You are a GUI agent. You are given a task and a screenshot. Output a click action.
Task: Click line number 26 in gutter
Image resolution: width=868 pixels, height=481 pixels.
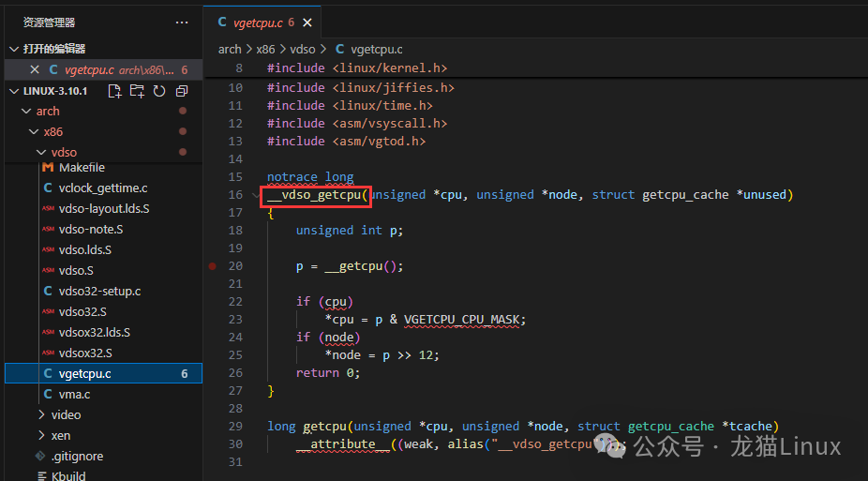(x=236, y=373)
